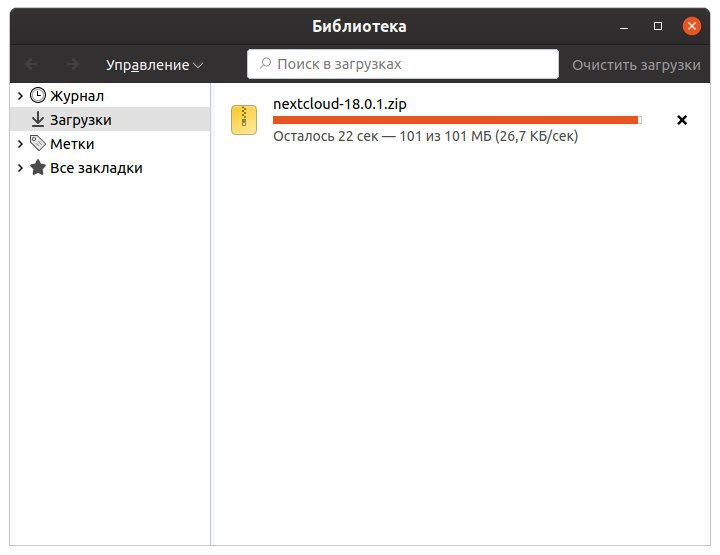
Task: Maximize the Библиотека window
Action: coord(658,26)
